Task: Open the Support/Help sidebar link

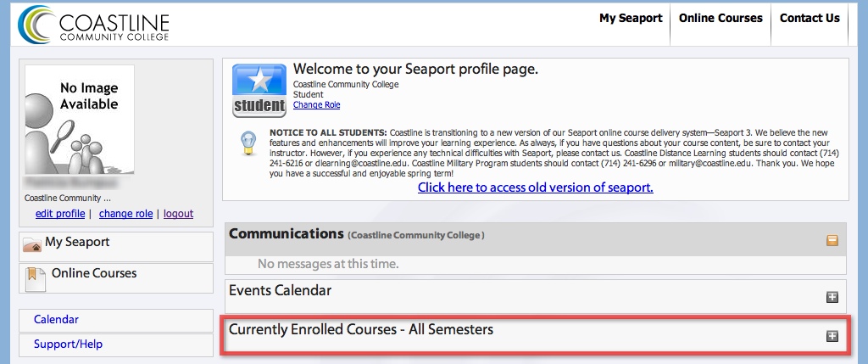Action: point(68,344)
